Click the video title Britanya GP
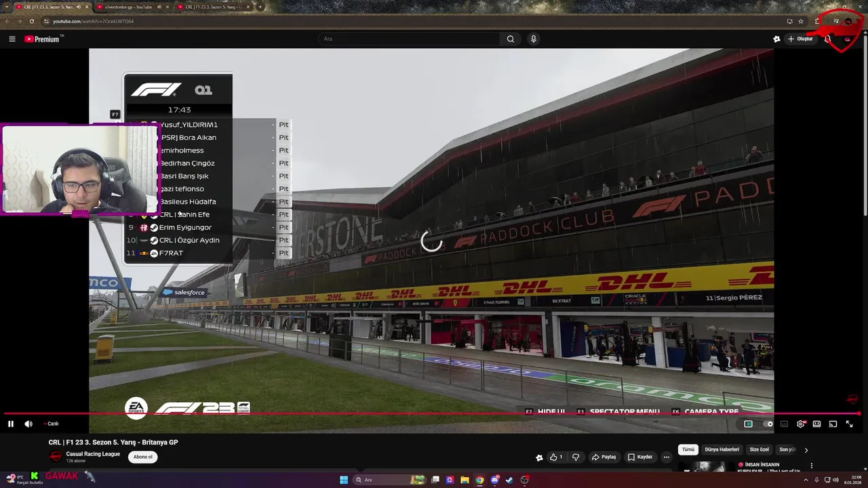868x488 pixels. coord(113,442)
